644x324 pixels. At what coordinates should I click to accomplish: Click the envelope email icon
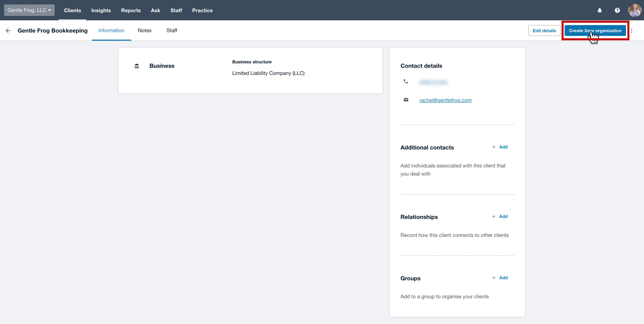(x=406, y=100)
